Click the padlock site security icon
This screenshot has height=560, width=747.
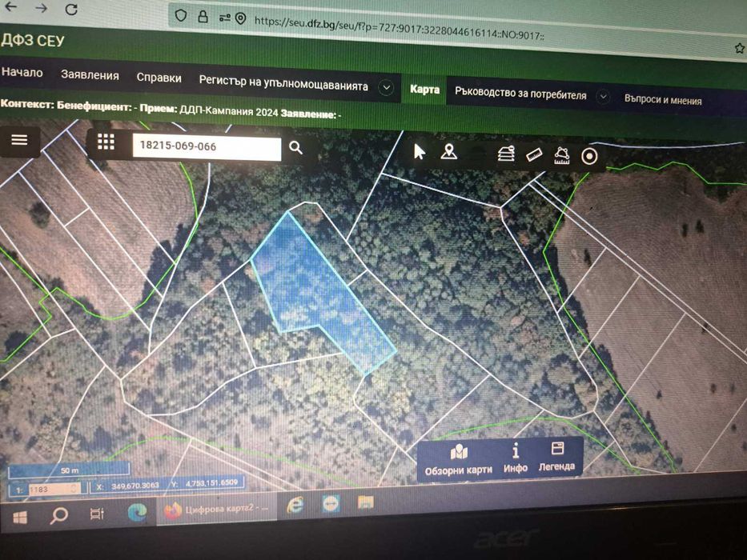tap(203, 17)
